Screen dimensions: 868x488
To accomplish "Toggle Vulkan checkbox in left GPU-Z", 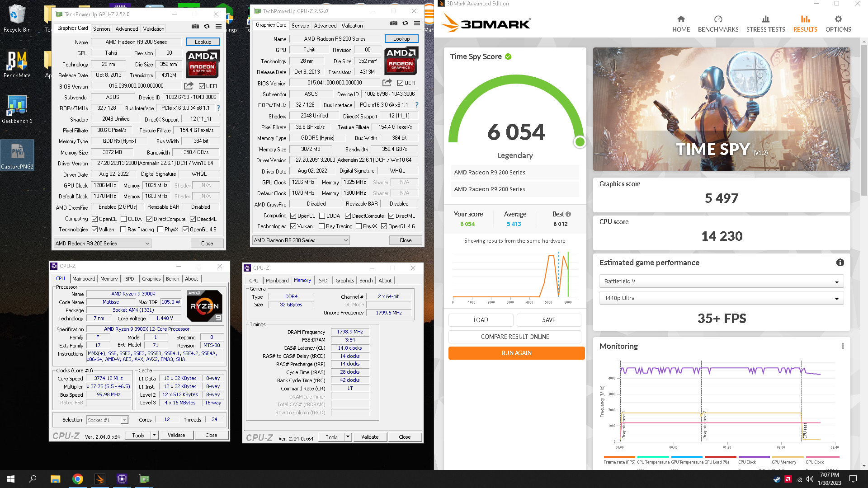I will pos(94,230).
